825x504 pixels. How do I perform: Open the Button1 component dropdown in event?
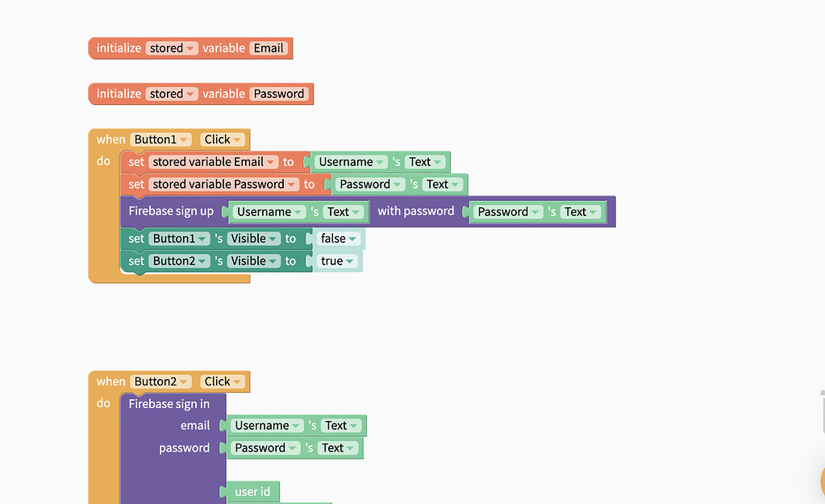(160, 140)
